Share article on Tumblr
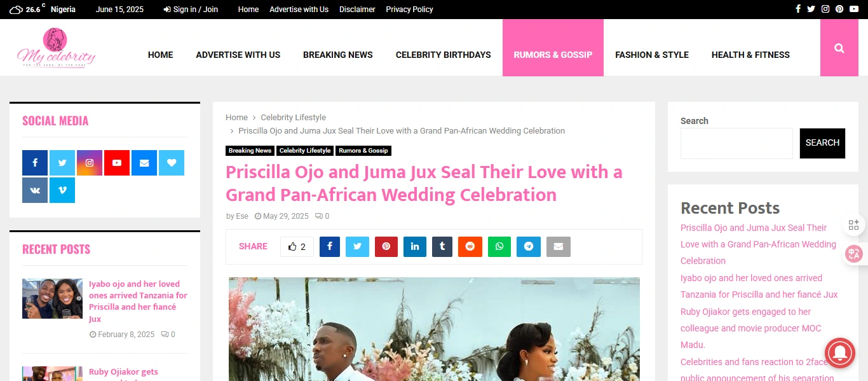 click(442, 247)
